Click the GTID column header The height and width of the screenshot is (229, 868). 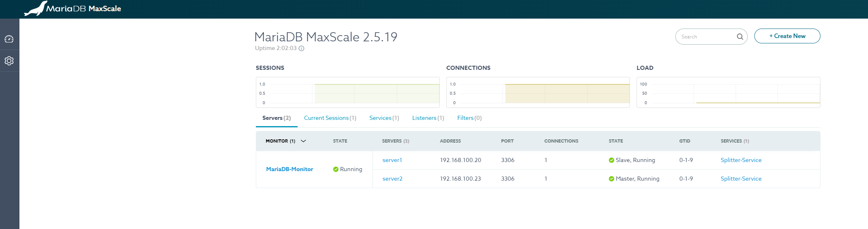(x=684, y=141)
